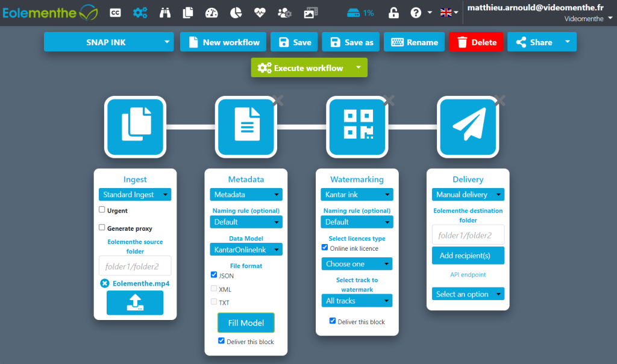Expand the Execute workflow dropdown arrow
This screenshot has height=364, width=617.
tap(359, 67)
